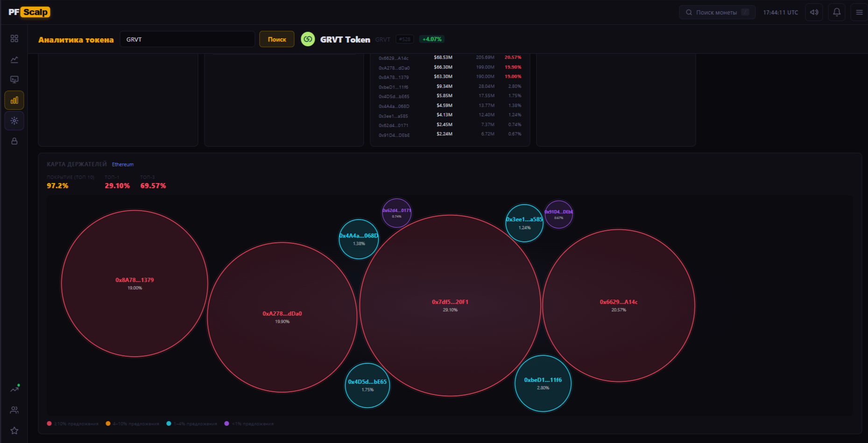The height and width of the screenshot is (443, 868).
Task: Click the green GRVT Token logo
Action: tap(308, 39)
